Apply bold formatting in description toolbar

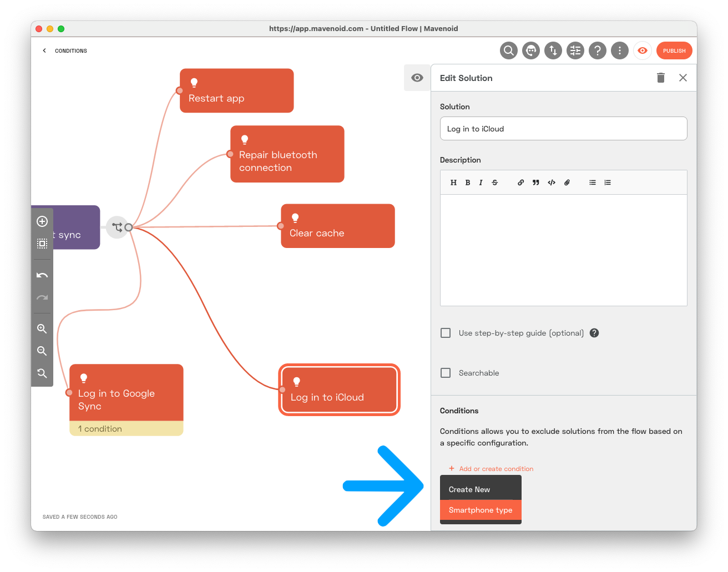click(468, 183)
